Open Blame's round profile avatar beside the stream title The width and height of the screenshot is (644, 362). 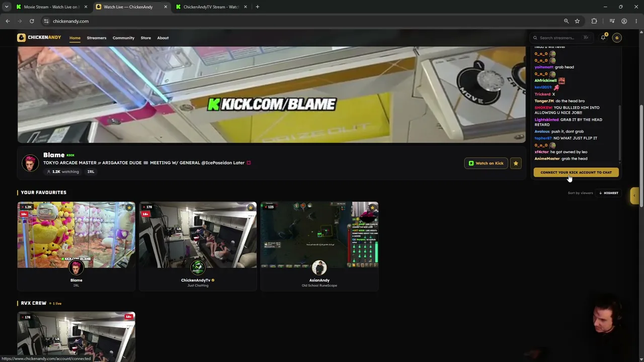tap(30, 163)
